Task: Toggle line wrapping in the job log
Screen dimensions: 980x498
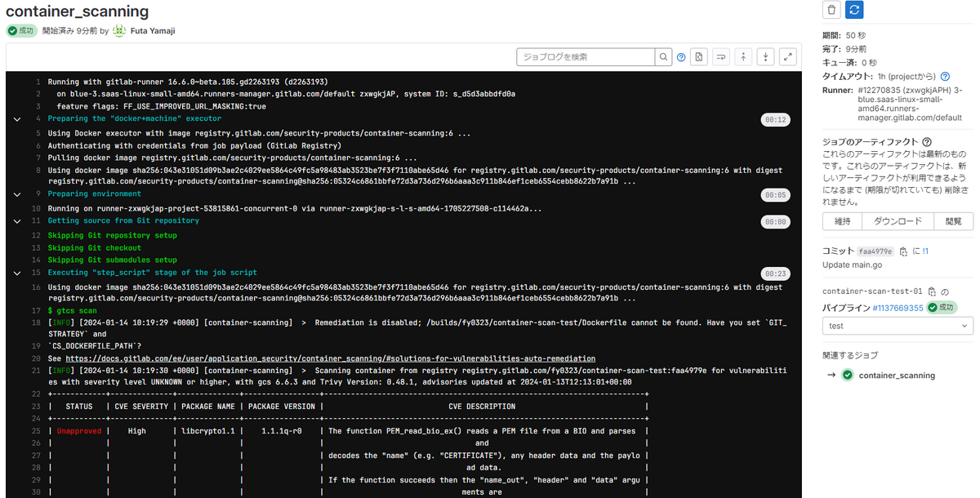Action: point(721,57)
